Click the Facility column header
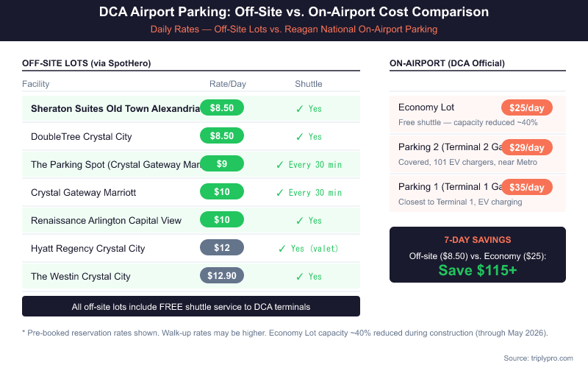Viewport: 588px width, 368px height. point(36,84)
